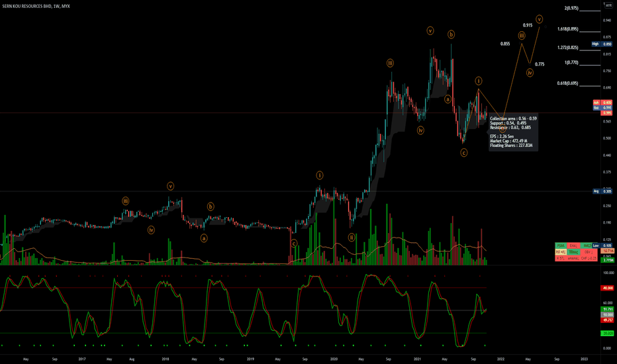Click the projected wave iv label beside 0.775
The height and width of the screenshot is (364, 617).
(x=530, y=73)
